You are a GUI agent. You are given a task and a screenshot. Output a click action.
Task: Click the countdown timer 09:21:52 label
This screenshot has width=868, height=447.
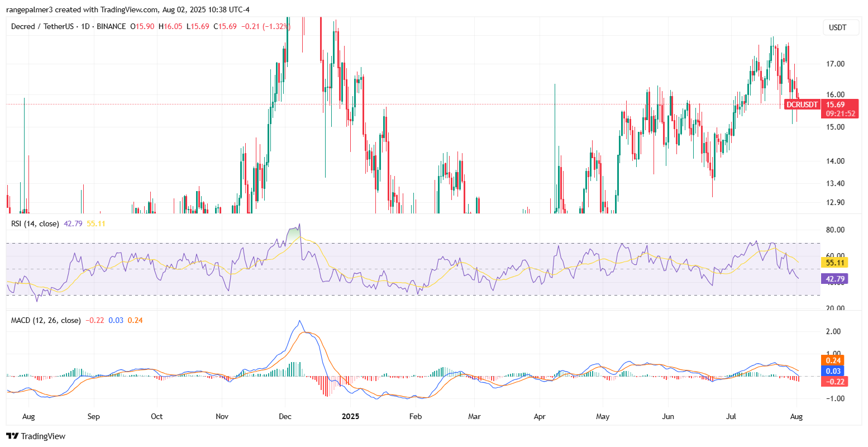click(841, 113)
